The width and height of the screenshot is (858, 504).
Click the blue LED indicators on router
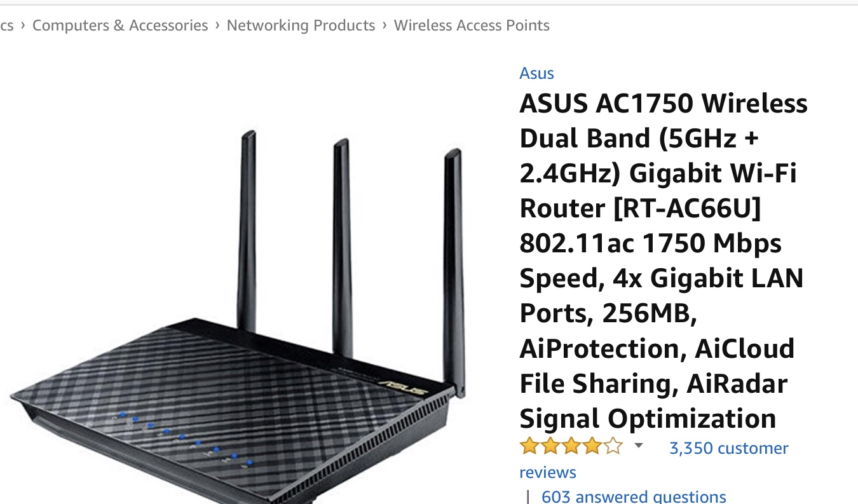[x=182, y=437]
